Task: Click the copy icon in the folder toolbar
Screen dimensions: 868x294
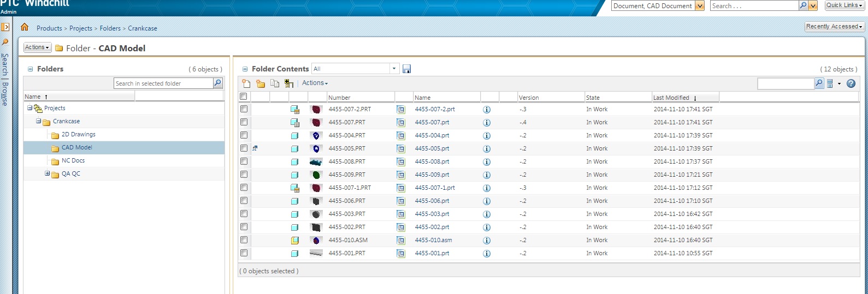Action: [x=275, y=83]
